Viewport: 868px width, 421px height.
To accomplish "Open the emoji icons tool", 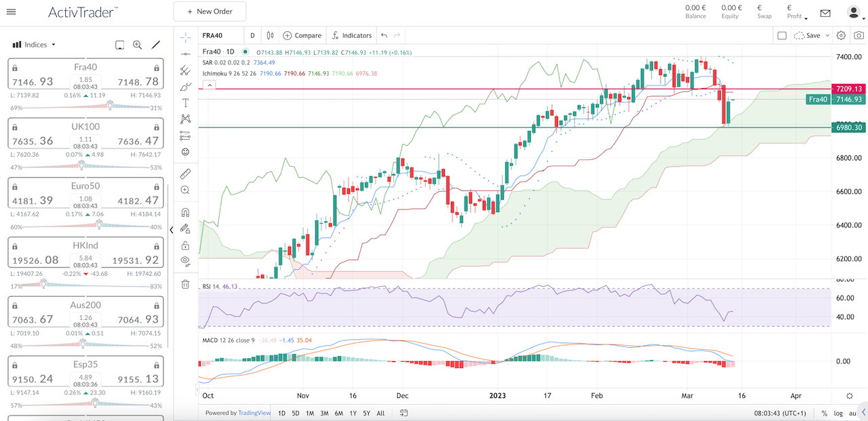I will pos(185,153).
